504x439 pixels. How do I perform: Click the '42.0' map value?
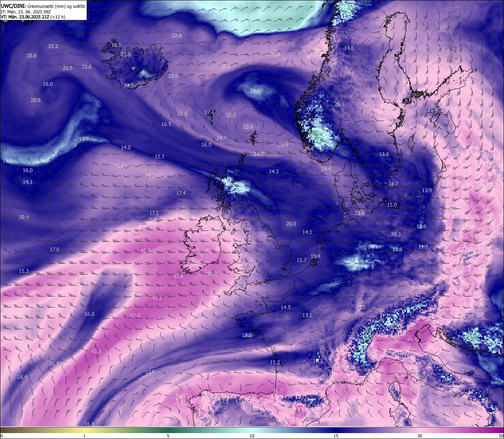pyautogui.click(x=135, y=315)
